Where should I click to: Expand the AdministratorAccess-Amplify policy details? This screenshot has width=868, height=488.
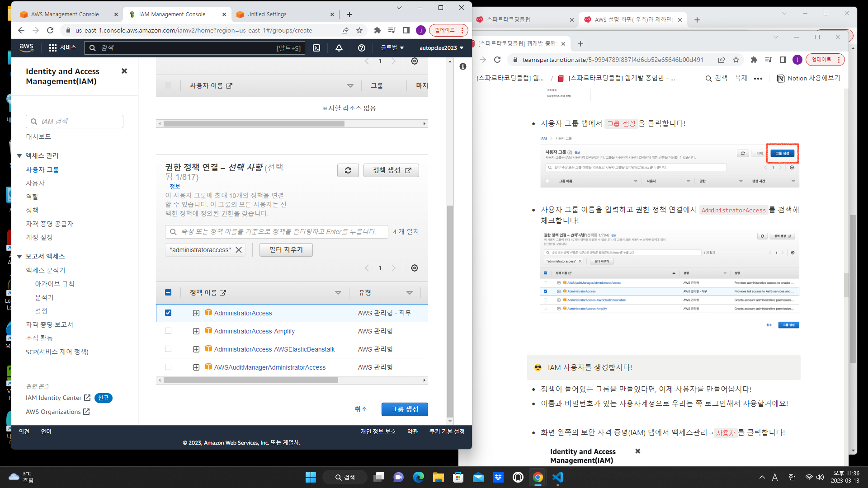pyautogui.click(x=196, y=331)
